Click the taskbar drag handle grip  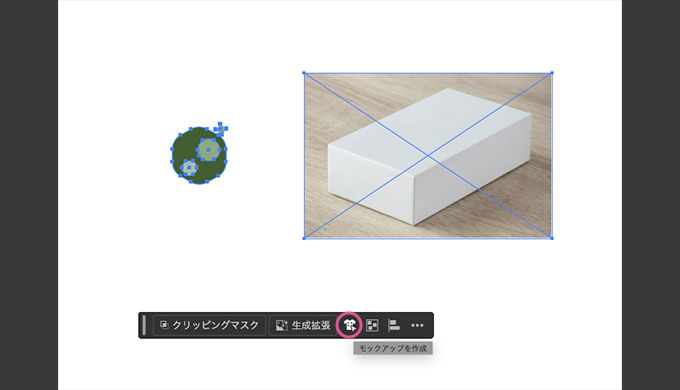click(144, 325)
